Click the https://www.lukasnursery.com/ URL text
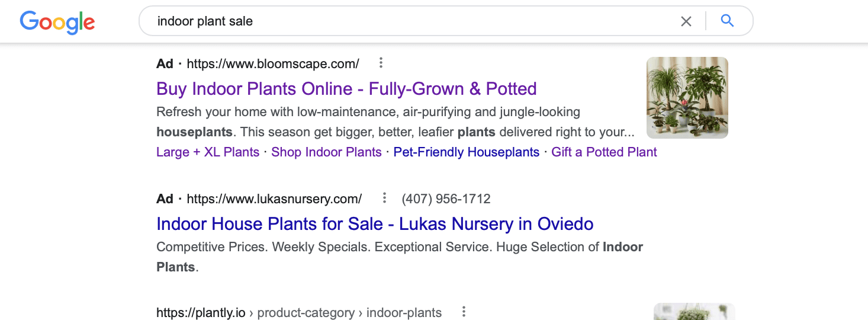The width and height of the screenshot is (868, 320). point(274,199)
